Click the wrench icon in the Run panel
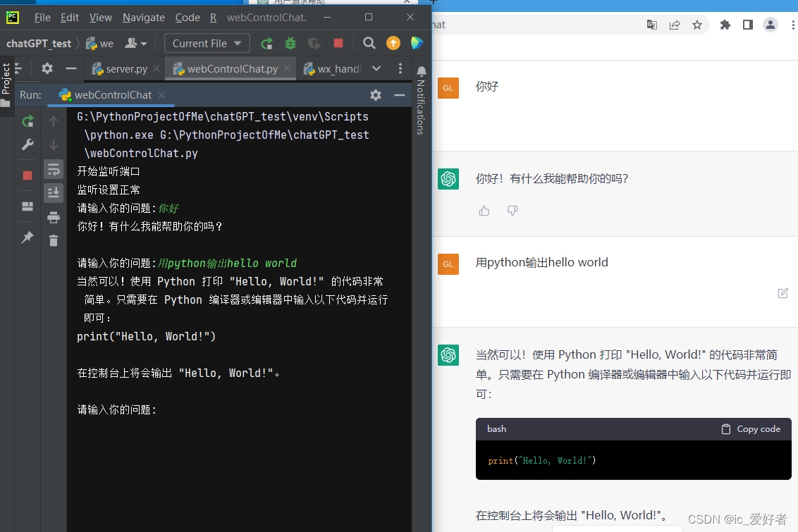 (27, 145)
